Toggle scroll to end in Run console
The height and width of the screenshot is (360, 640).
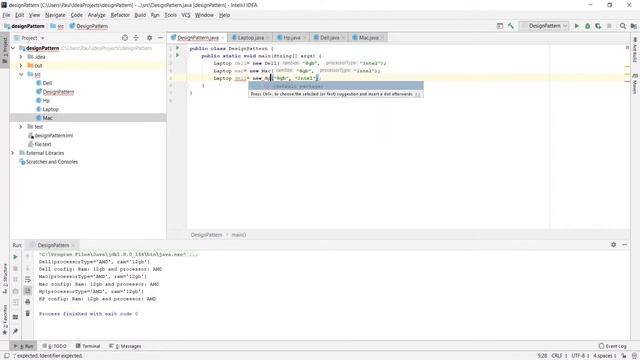(x=28, y=291)
